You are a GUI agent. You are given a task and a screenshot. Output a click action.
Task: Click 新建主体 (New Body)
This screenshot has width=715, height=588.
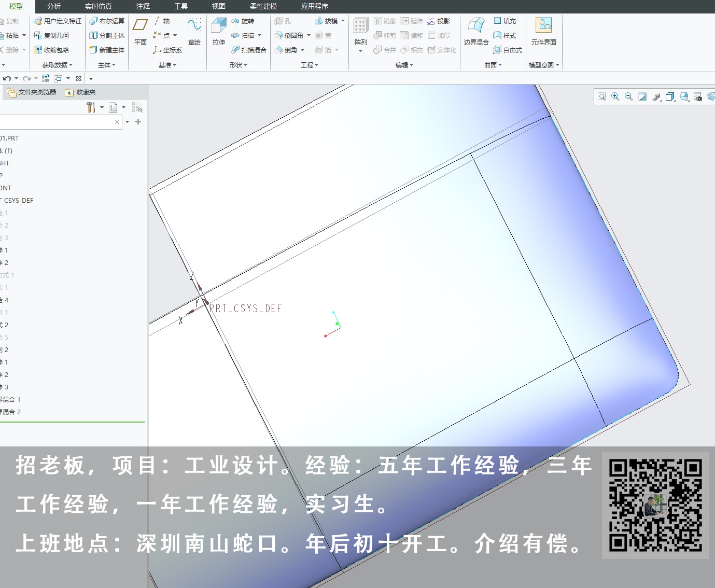coord(107,50)
